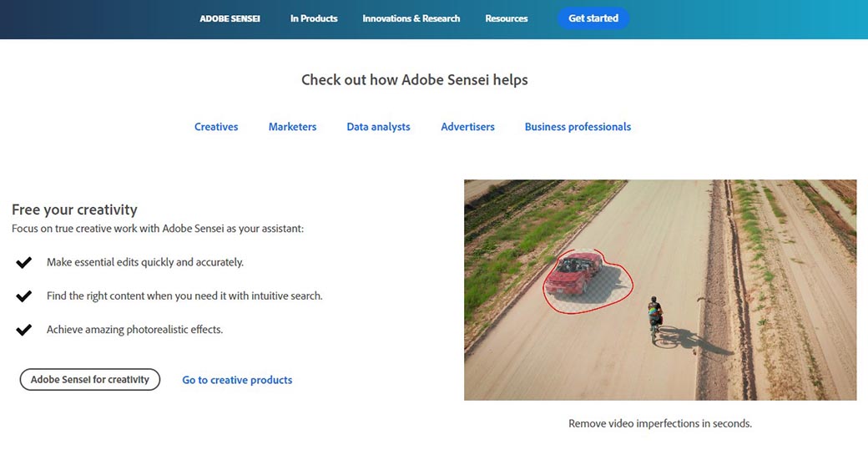
Task: Click checkmark beside intuitive search line
Action: (24, 296)
